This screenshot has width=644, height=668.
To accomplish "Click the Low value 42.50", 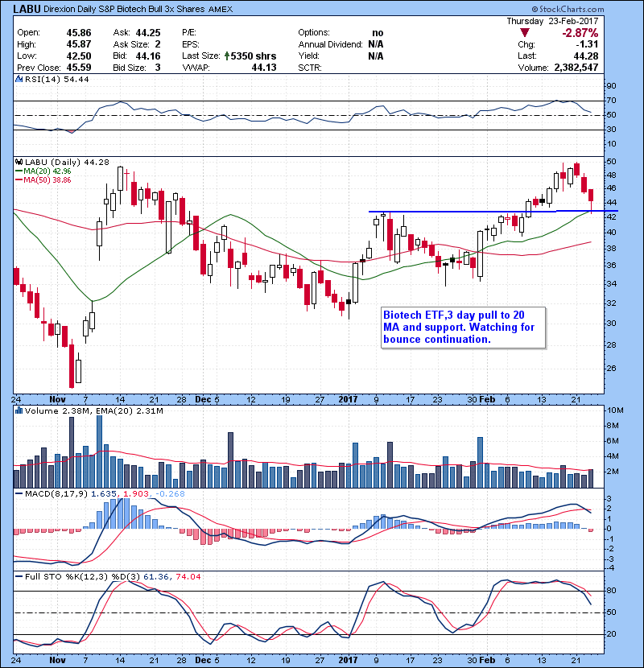I will click(79, 56).
